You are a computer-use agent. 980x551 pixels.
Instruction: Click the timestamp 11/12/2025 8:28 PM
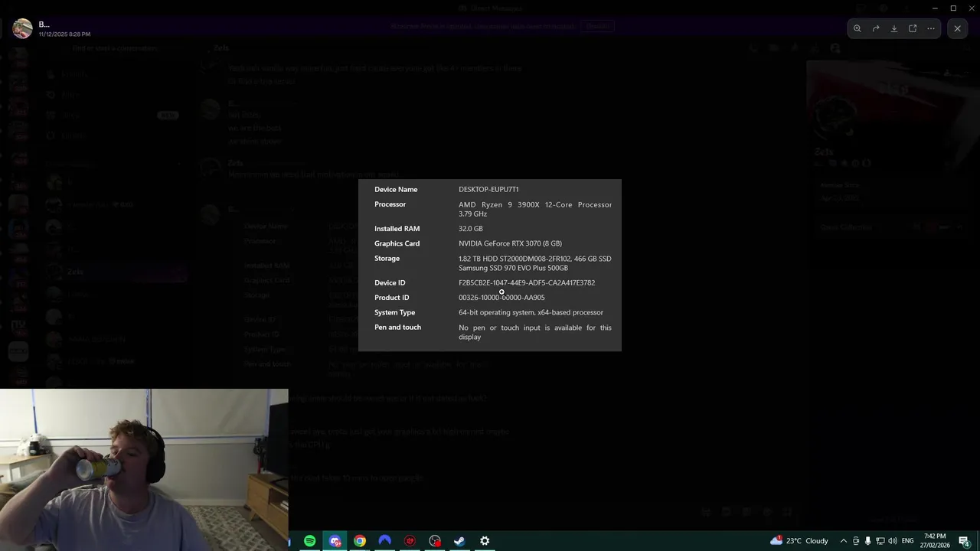click(x=64, y=34)
